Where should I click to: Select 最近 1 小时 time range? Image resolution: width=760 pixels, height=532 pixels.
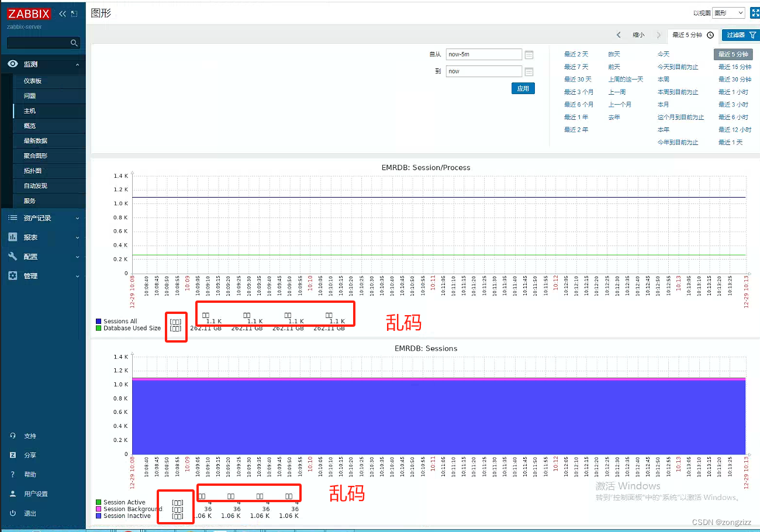(x=733, y=92)
